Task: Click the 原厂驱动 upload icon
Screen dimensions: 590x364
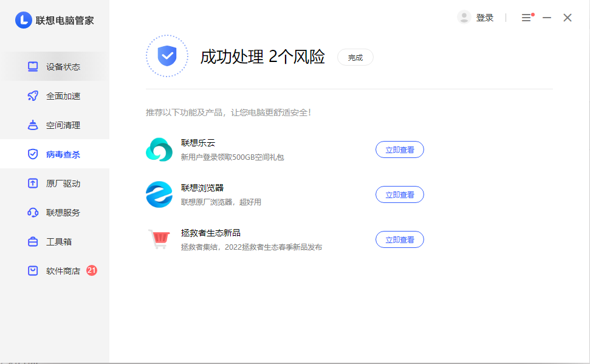Action: 33,184
